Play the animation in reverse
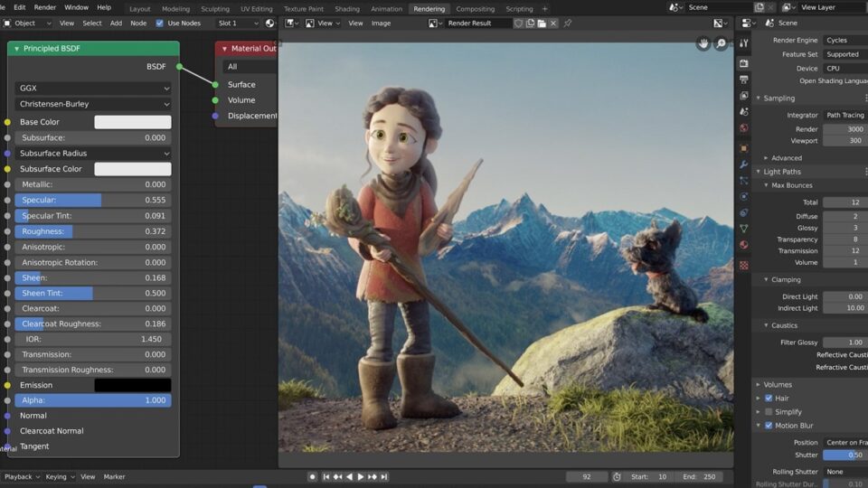The image size is (868, 488). pos(349,476)
